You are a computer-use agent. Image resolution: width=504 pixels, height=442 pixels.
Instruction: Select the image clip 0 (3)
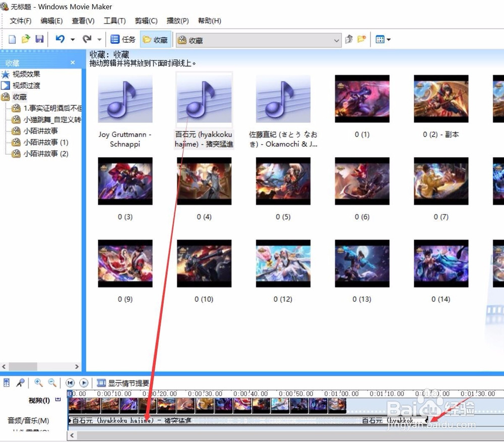pos(125,181)
